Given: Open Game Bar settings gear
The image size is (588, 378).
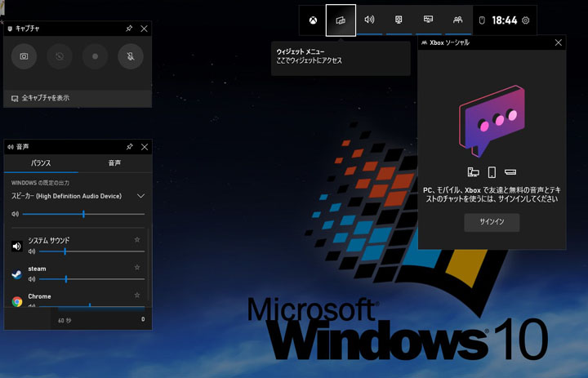Looking at the screenshot, I should [x=526, y=20].
